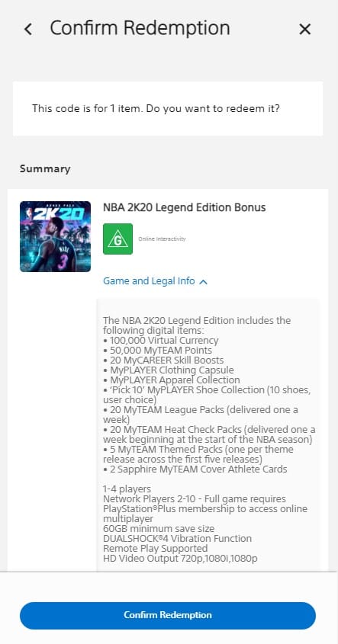Click the Remote Play Supported text

pos(156,548)
